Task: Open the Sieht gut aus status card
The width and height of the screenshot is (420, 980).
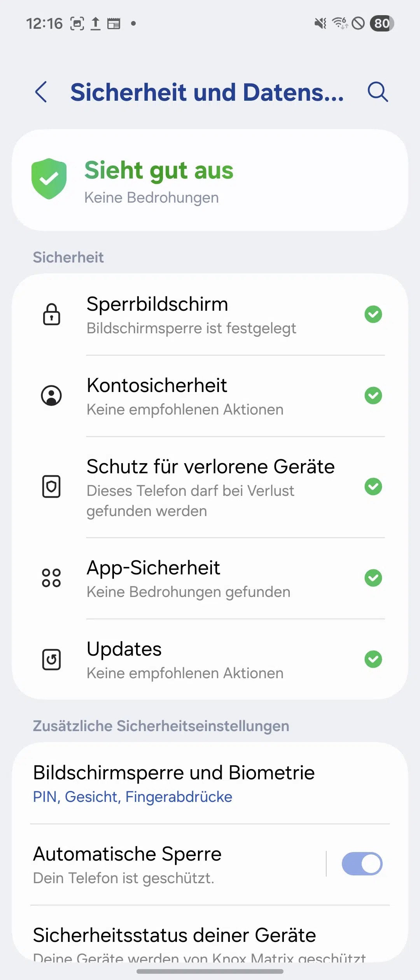Action: coord(210,180)
